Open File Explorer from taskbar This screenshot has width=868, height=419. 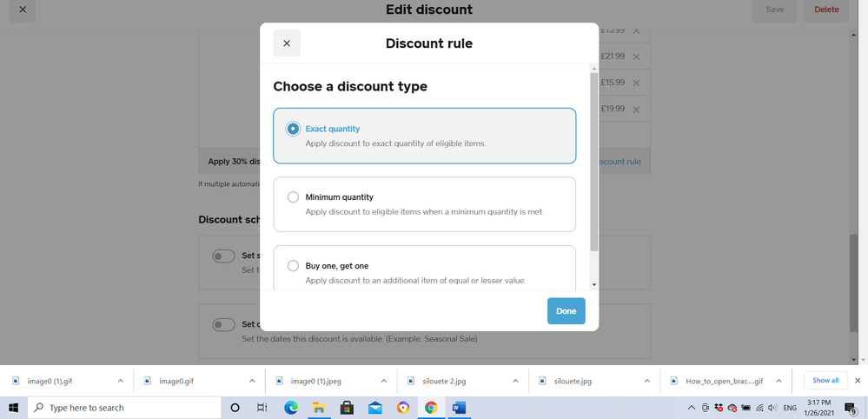(x=319, y=408)
